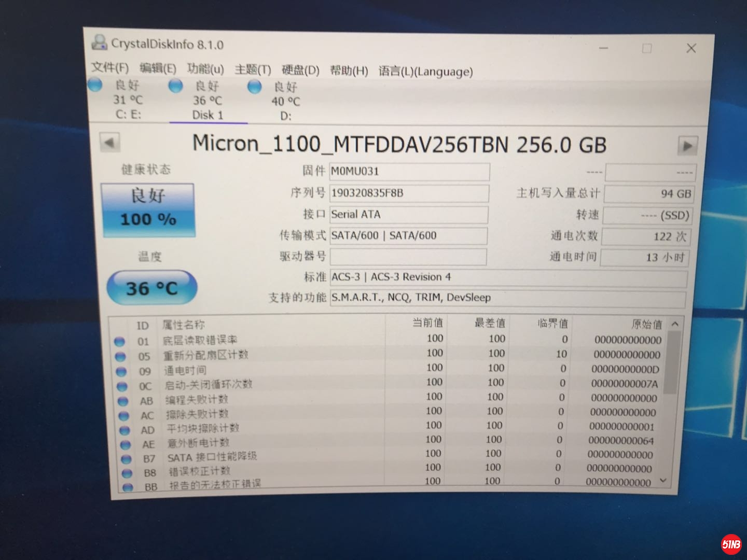The height and width of the screenshot is (560, 747).
Task: Click the CrystalDiskInfo title bar app icon
Action: 99,43
